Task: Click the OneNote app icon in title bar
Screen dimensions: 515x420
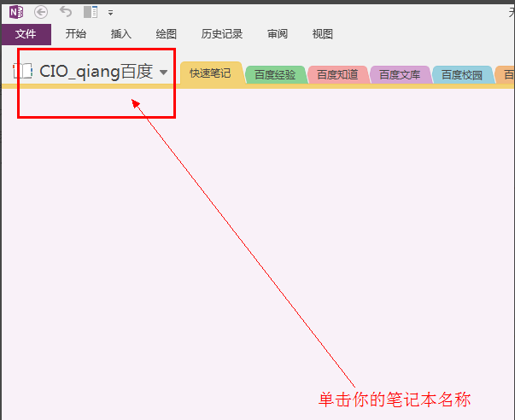Action: (17, 12)
